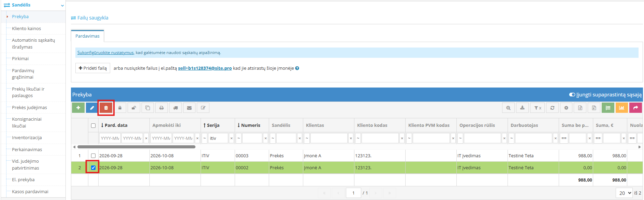644x200 pixels.
Task: Click the printer icon in toolbar
Action: 161,108
